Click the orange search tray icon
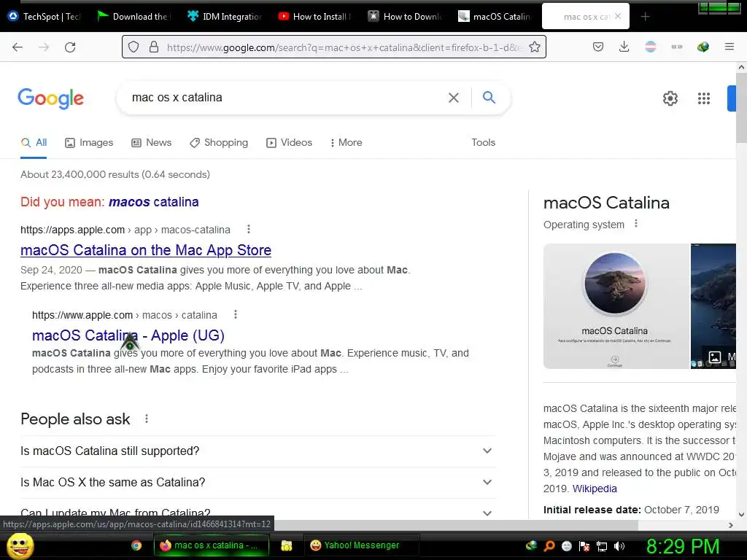The height and width of the screenshot is (560, 747). 549,546
